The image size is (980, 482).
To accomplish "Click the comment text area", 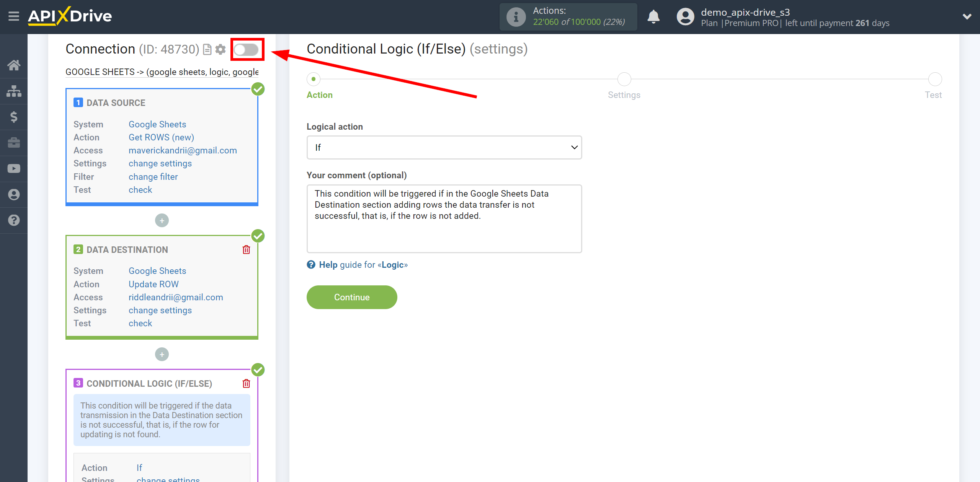I will (444, 219).
